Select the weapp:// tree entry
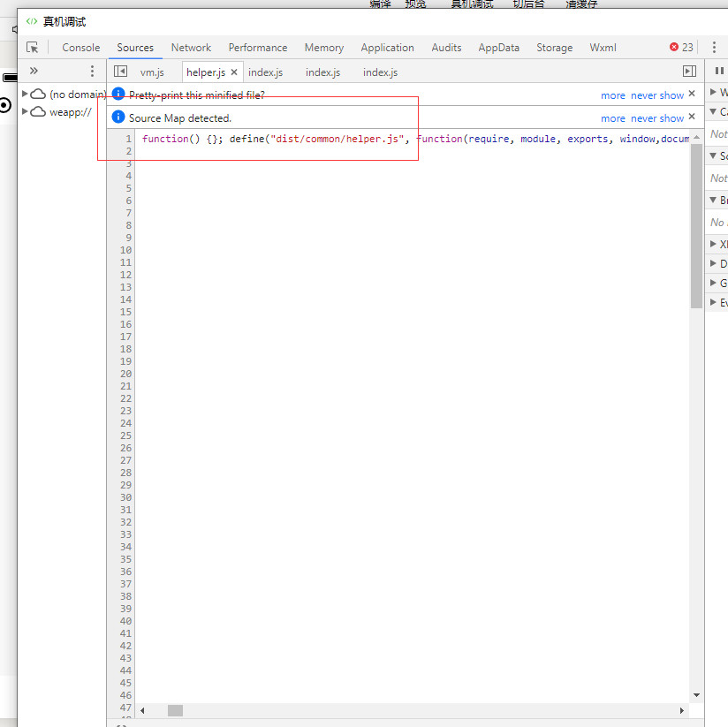This screenshot has height=727, width=728. [x=71, y=112]
